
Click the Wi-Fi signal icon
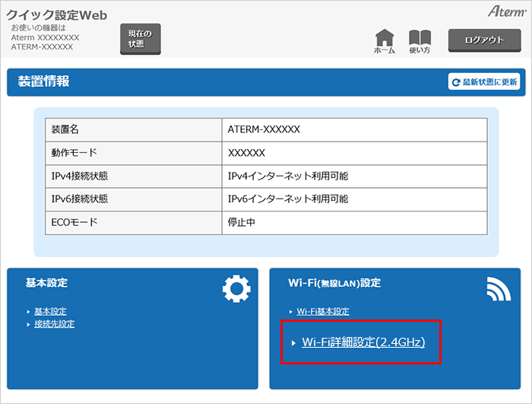pyautogui.click(x=499, y=288)
